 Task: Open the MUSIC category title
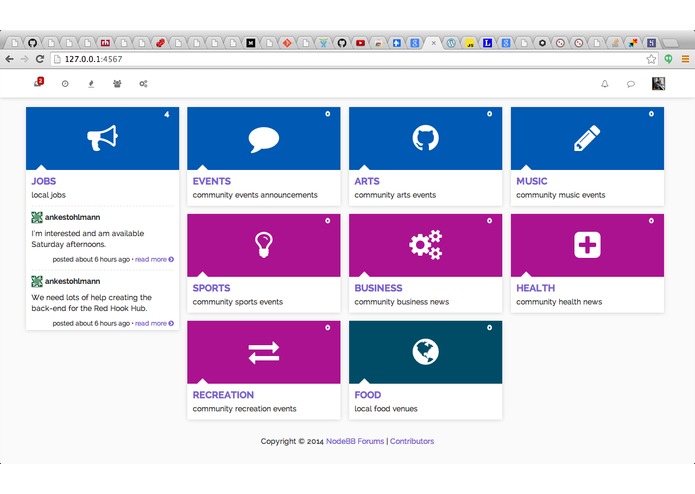[531, 181]
